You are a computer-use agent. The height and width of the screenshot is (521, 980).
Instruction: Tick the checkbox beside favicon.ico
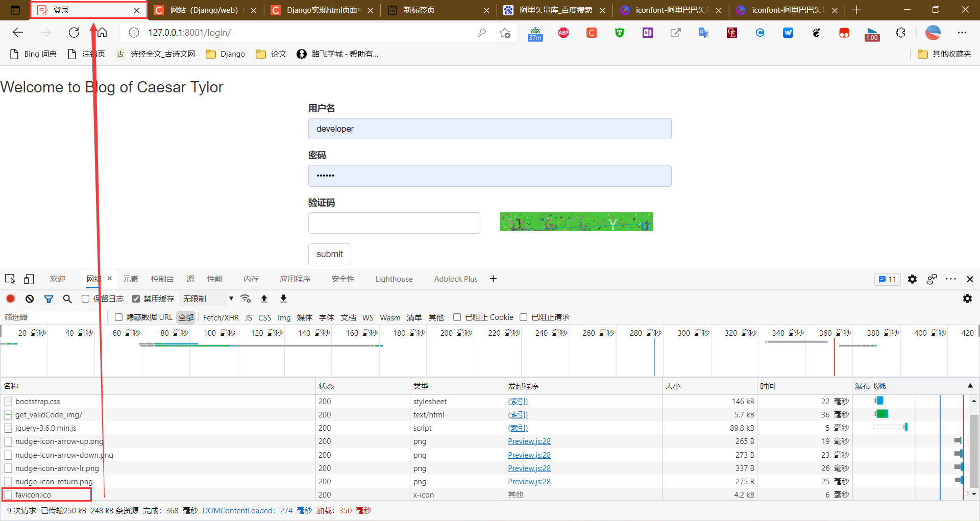(8, 495)
